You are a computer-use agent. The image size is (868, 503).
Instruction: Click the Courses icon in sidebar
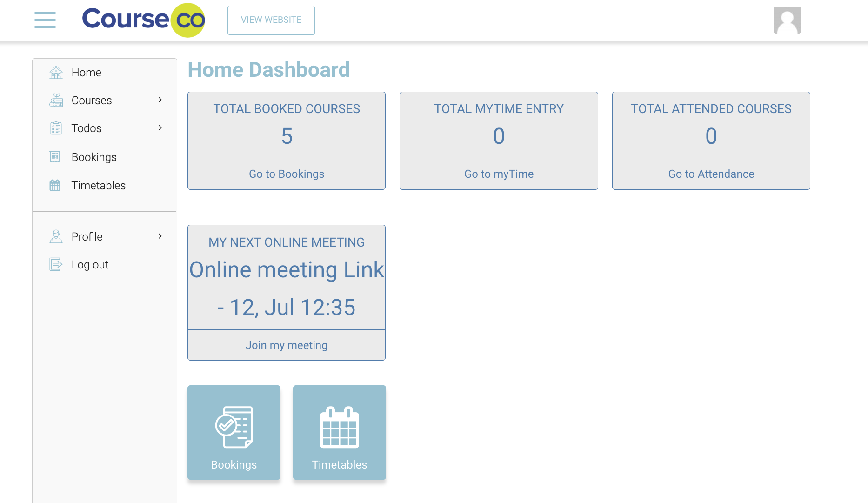[x=56, y=101]
